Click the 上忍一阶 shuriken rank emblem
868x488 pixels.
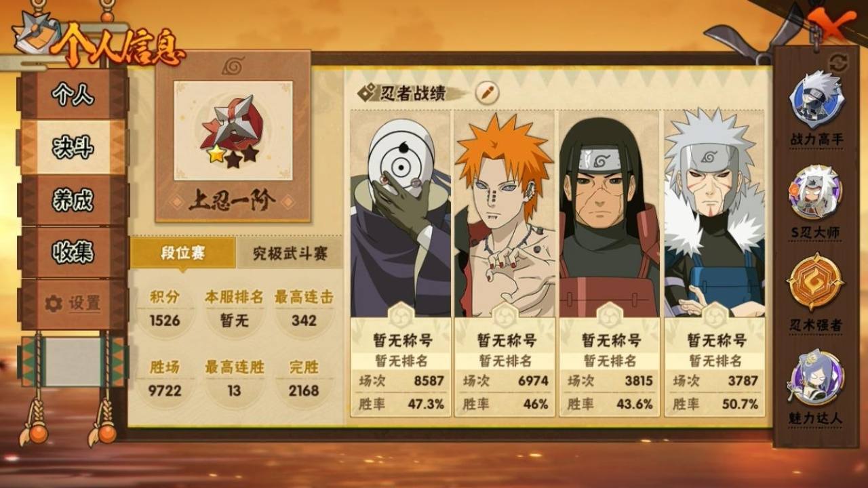(233, 131)
